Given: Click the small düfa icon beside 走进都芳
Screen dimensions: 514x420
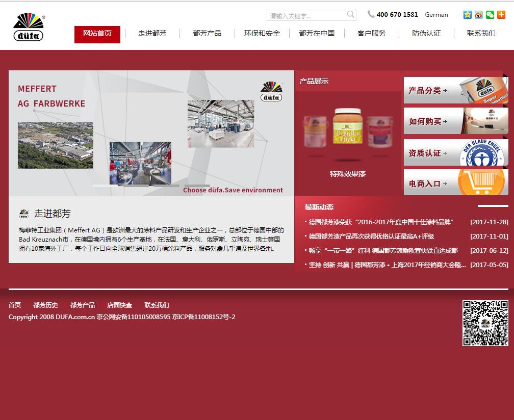Looking at the screenshot, I should point(24,214).
